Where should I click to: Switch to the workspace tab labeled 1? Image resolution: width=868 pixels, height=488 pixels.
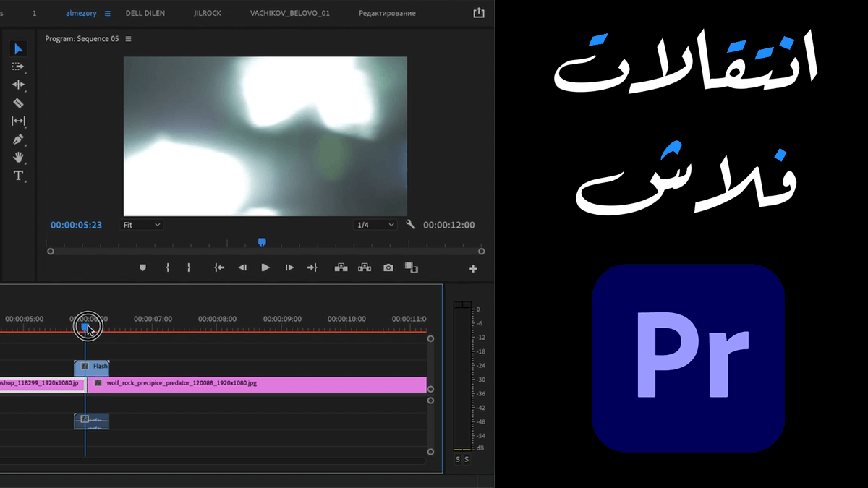pyautogui.click(x=34, y=14)
